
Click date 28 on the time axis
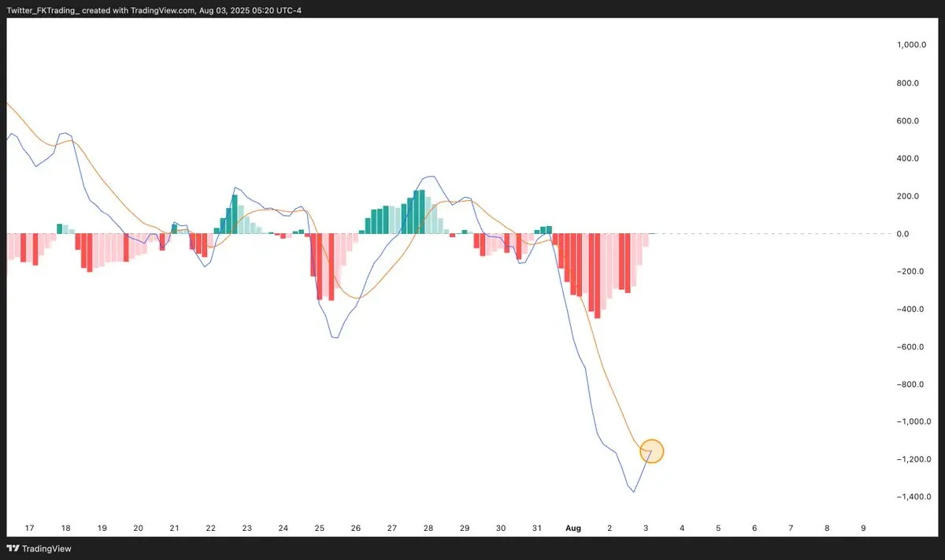point(428,528)
